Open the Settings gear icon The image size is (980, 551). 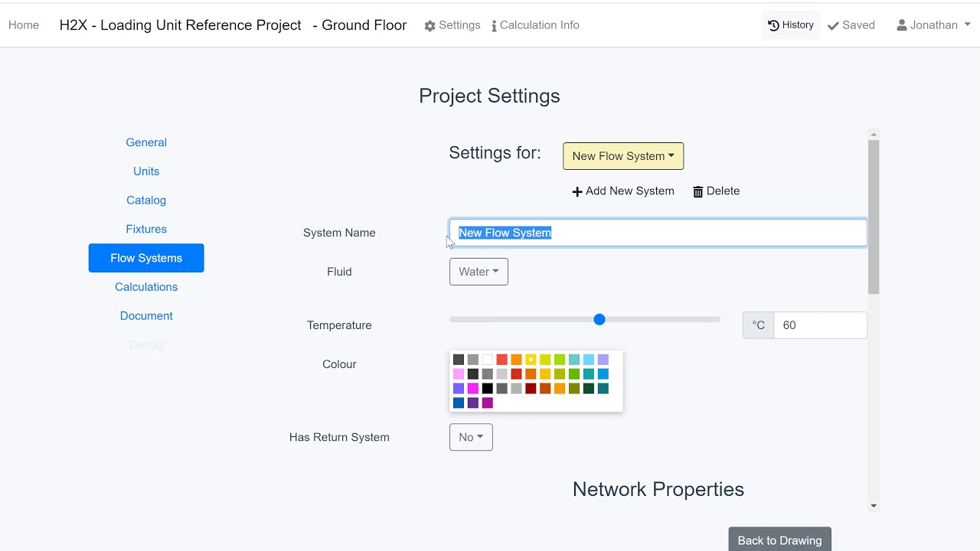[430, 26]
